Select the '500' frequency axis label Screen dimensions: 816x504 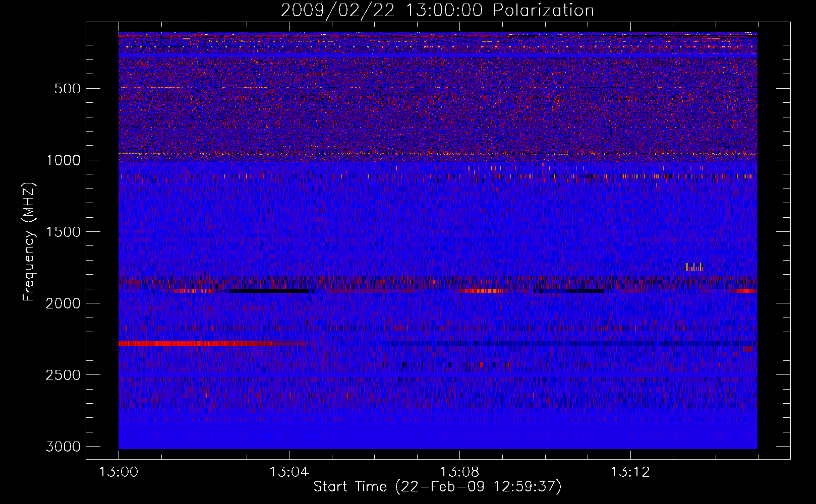tap(68, 89)
